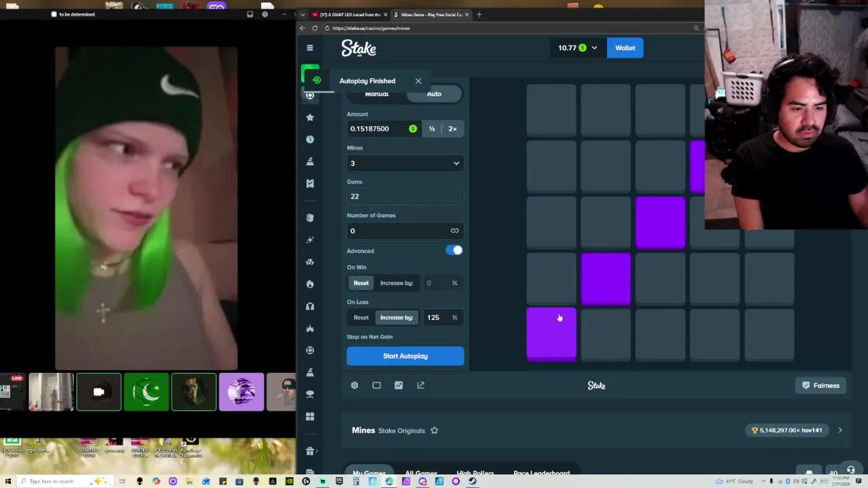This screenshot has width=868, height=488.
Task: Select the LIVE stream participant thumbnail
Action: (12, 392)
